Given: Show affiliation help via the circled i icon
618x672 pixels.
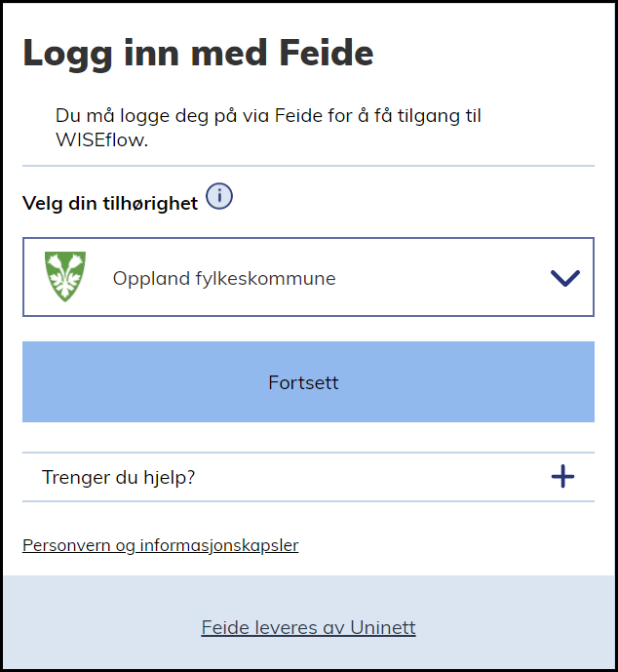Looking at the screenshot, I should click(219, 196).
